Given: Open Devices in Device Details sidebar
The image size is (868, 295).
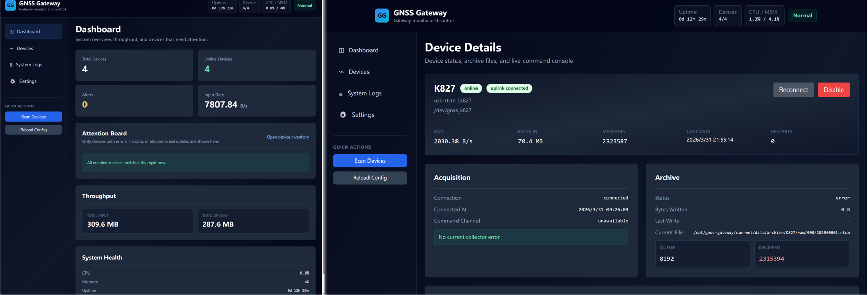Looking at the screenshot, I should pos(370,72).
